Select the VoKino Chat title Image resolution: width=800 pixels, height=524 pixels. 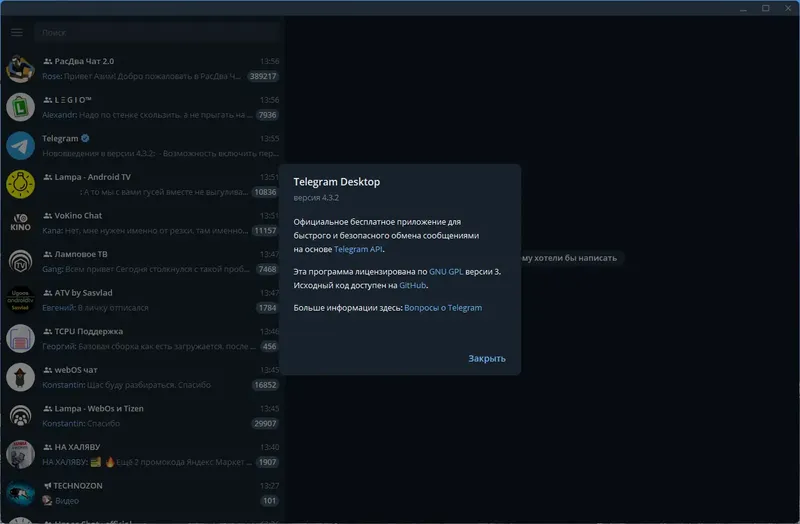(x=78, y=215)
